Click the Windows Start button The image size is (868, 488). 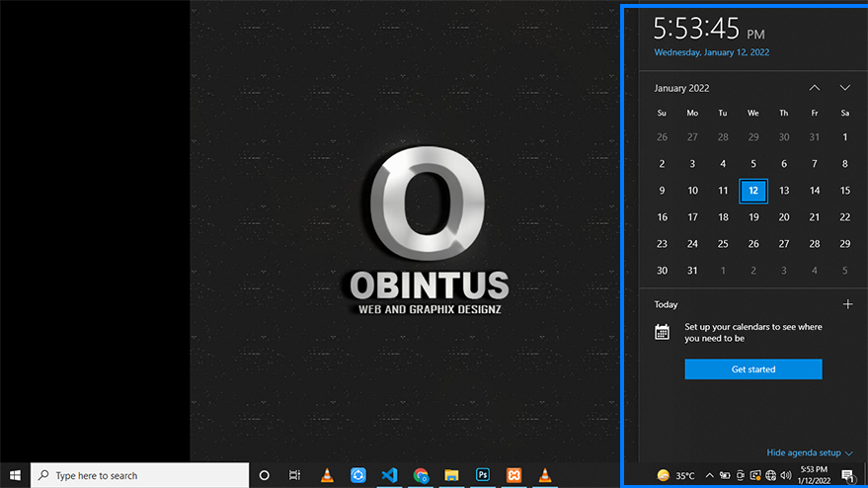pyautogui.click(x=15, y=475)
